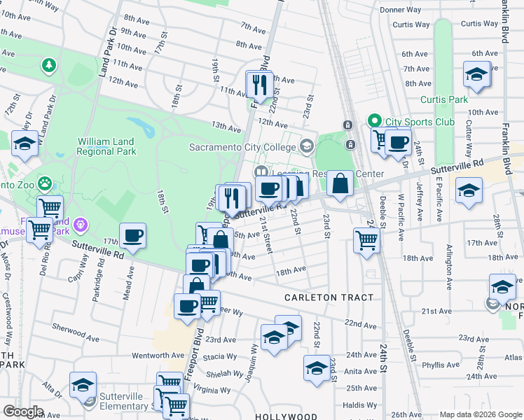Click the grocery cart marker near 24th St
Image resolution: width=524 pixels, height=420 pixels.
click(x=366, y=241)
